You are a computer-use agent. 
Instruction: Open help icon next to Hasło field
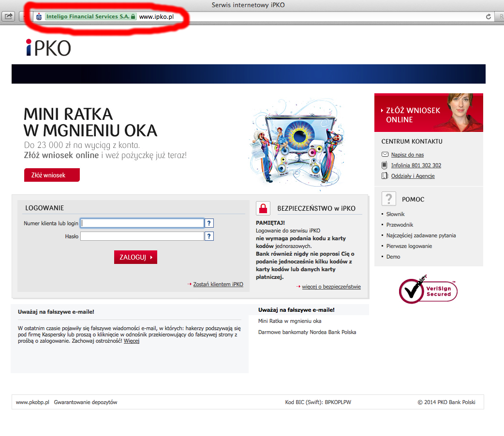(x=209, y=236)
